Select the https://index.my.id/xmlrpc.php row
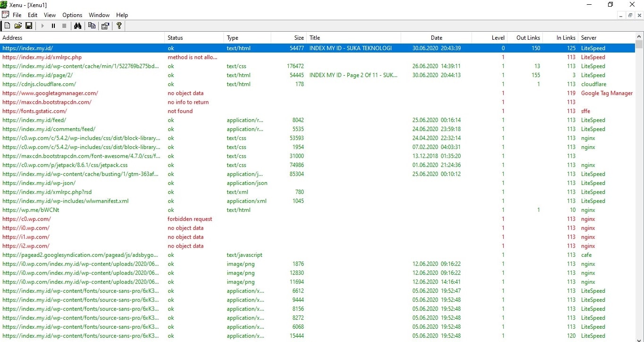 click(318, 57)
